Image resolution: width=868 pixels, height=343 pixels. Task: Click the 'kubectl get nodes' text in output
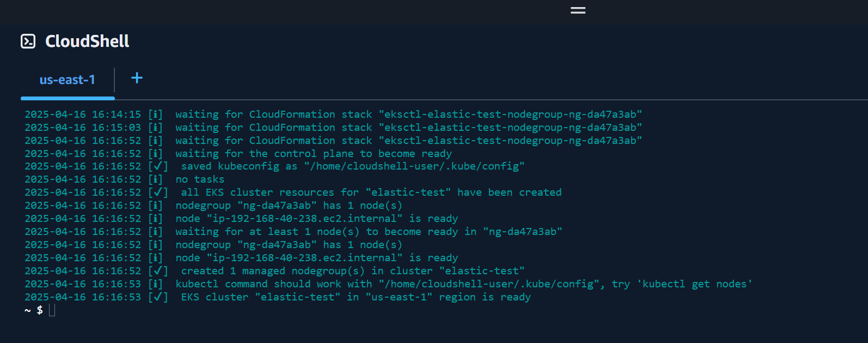tap(695, 284)
